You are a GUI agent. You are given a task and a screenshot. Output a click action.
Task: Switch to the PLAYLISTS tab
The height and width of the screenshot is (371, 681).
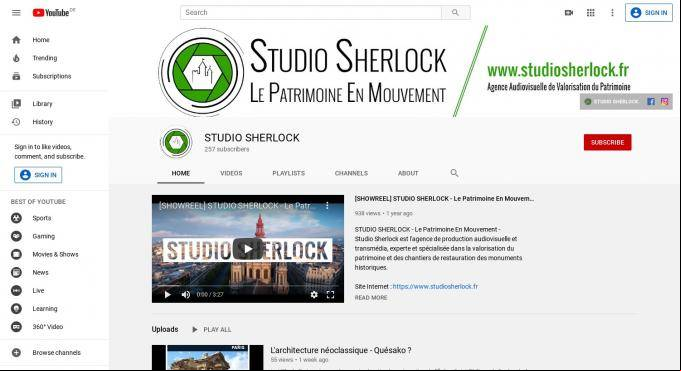(x=288, y=173)
